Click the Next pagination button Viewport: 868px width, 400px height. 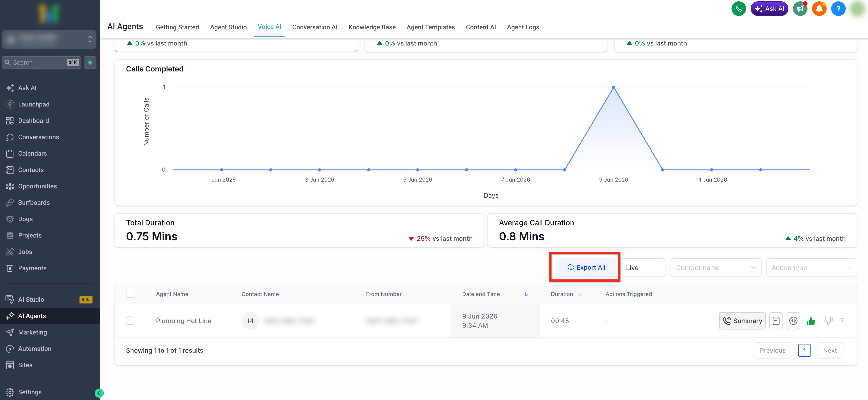point(830,350)
